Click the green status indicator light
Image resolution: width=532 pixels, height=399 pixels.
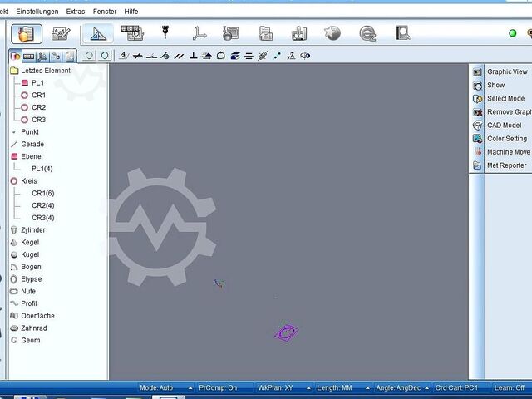[x=513, y=33]
